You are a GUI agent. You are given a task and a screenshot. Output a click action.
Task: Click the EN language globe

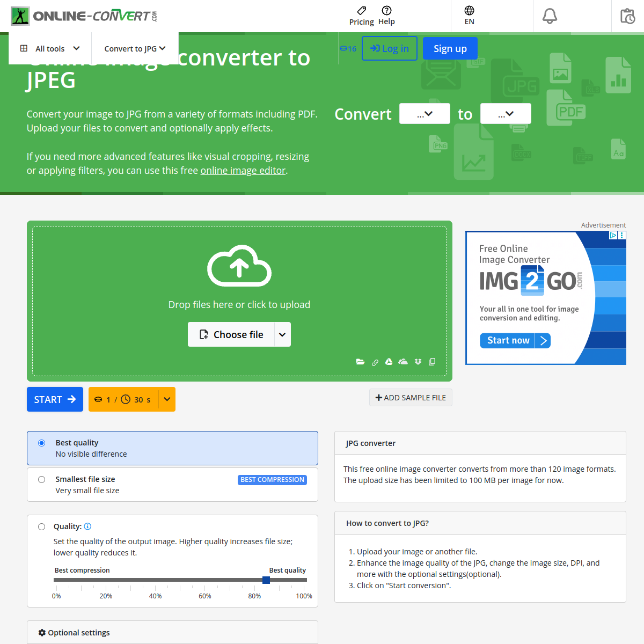pos(469,11)
